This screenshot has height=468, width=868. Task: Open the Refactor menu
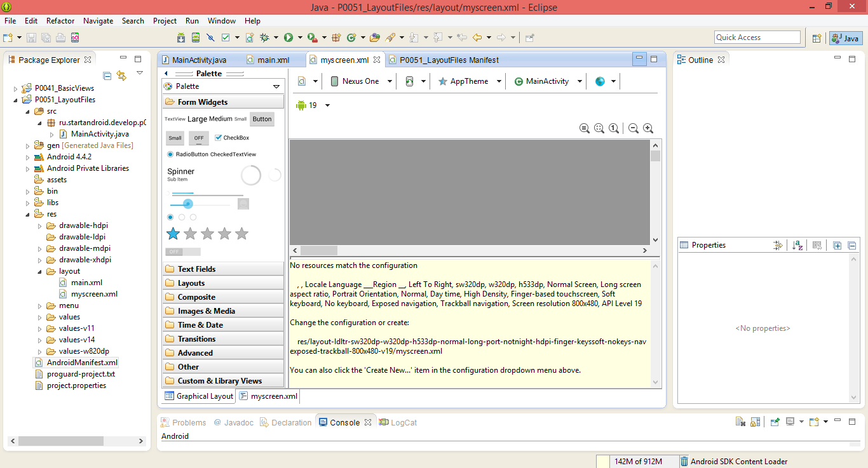click(x=60, y=21)
